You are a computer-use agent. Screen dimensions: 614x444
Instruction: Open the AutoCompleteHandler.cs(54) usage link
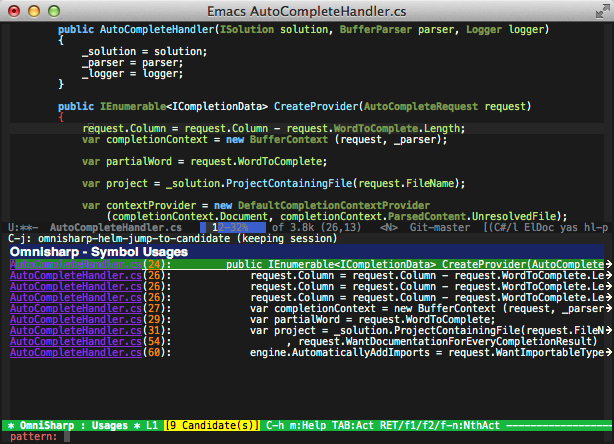(x=76, y=341)
